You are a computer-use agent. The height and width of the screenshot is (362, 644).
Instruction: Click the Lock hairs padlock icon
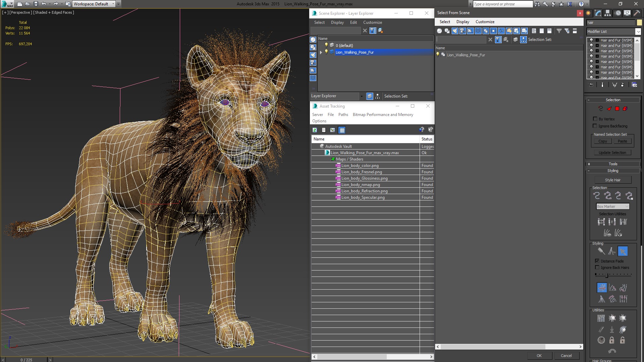point(612,340)
